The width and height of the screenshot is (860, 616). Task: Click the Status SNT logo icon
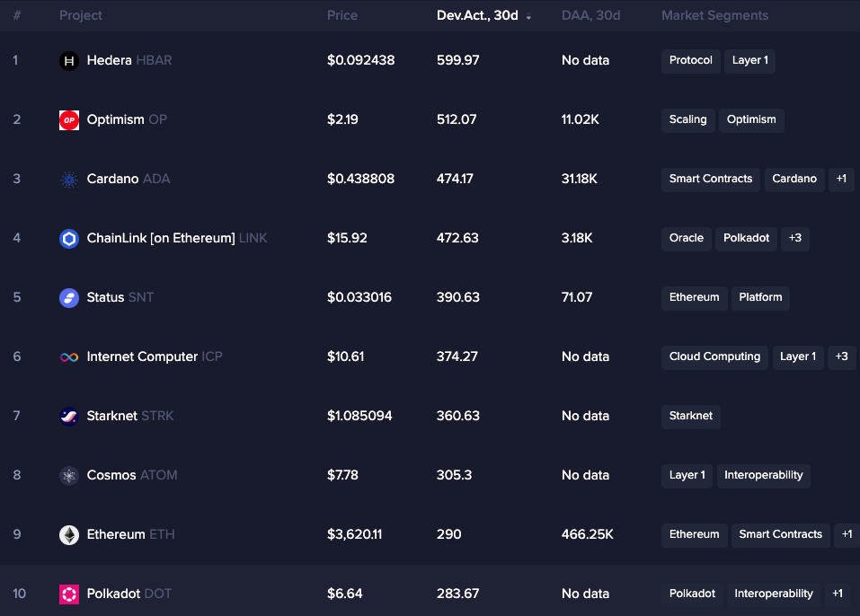pyautogui.click(x=69, y=297)
